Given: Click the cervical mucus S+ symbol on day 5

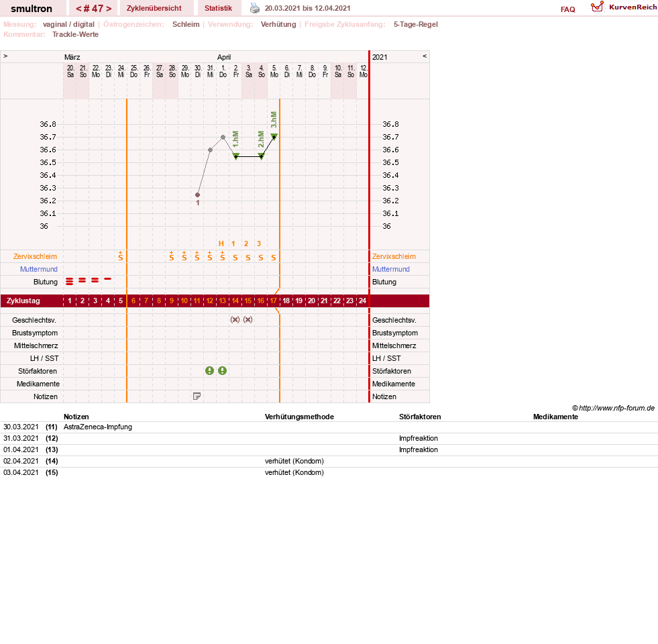Looking at the screenshot, I should [x=121, y=256].
